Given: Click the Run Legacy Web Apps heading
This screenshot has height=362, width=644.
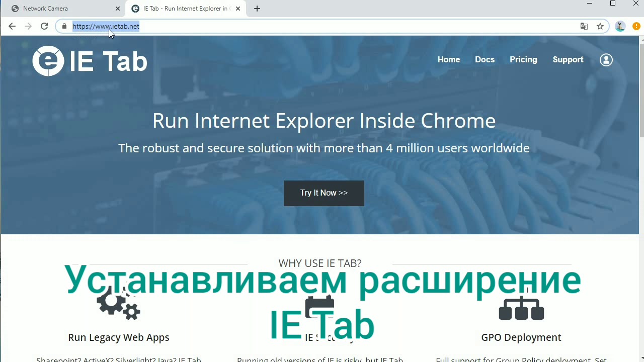Looking at the screenshot, I should tap(119, 337).
